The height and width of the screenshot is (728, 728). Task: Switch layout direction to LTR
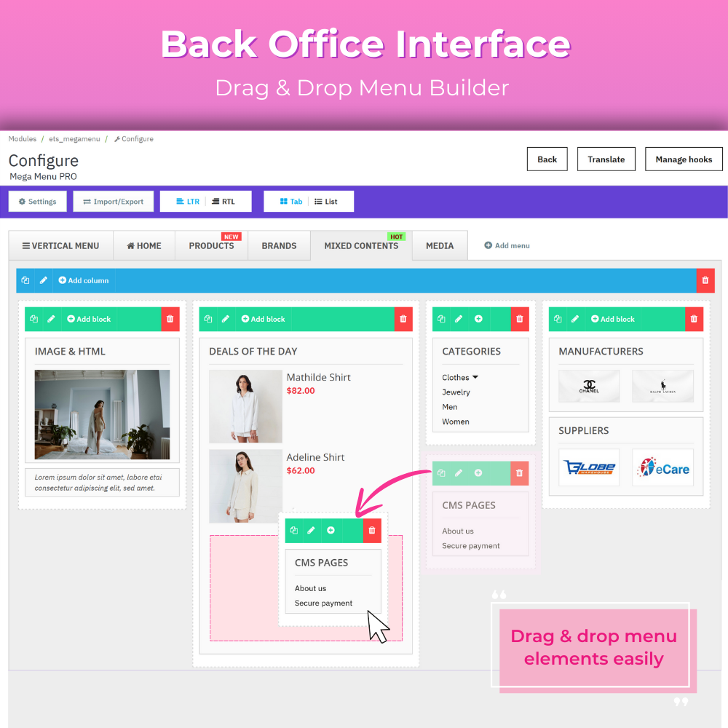(x=187, y=202)
